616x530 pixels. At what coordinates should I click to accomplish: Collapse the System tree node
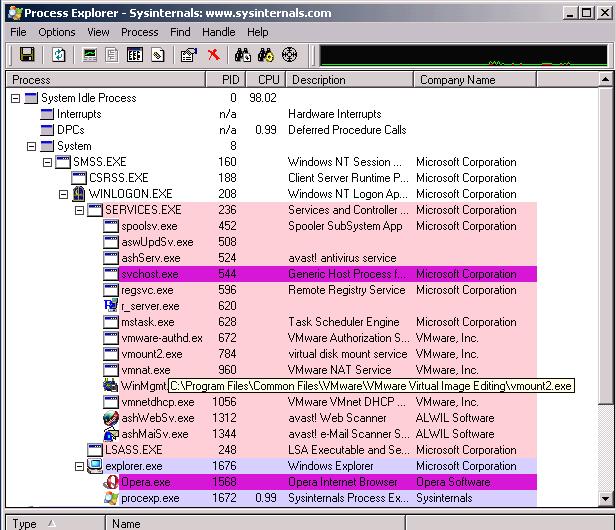coord(31,147)
